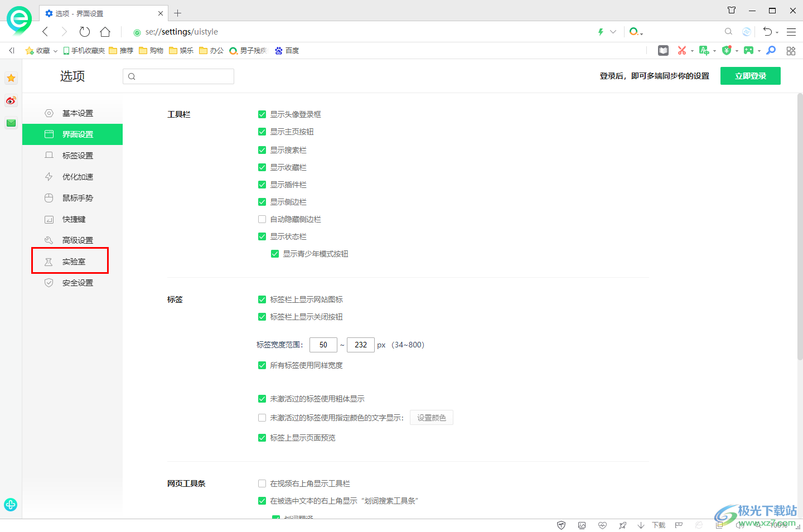Click the star favorites sidebar icon
The height and width of the screenshot is (532, 803).
11,78
